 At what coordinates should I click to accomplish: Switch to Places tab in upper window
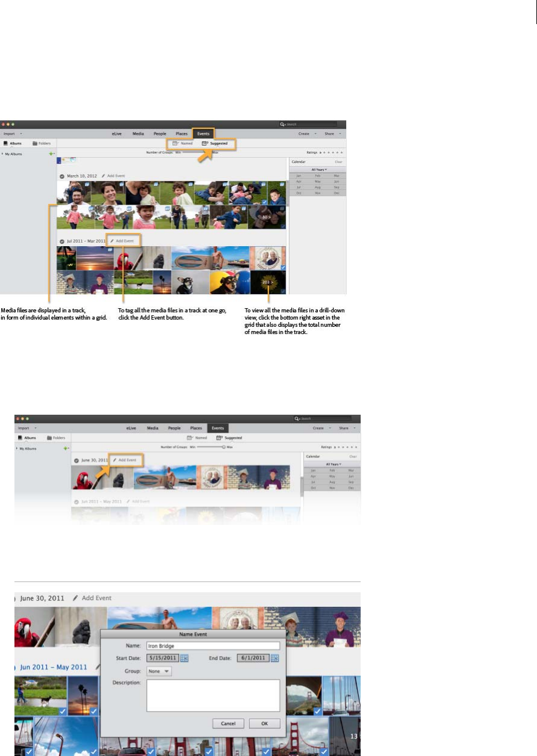(181, 133)
